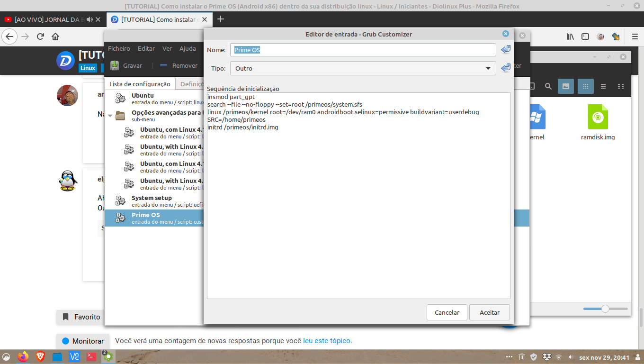Click the penguin user avatar
Image resolution: width=644 pixels, height=364 pixels.
(x=68, y=181)
